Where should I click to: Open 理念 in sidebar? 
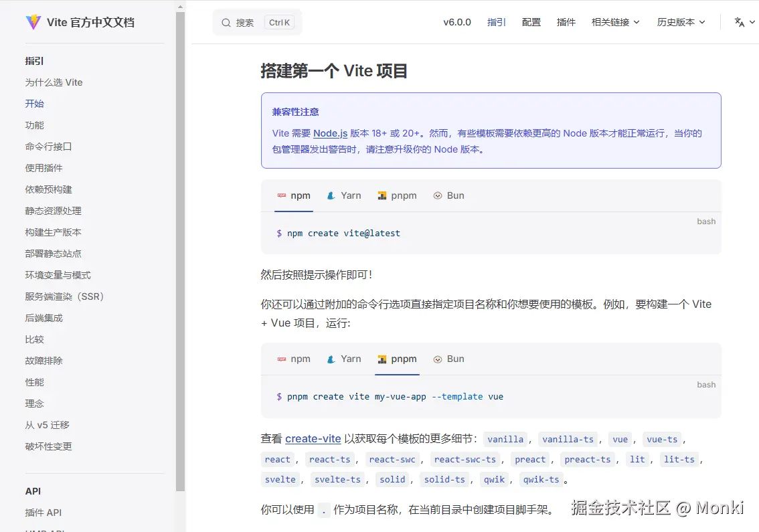(34, 404)
